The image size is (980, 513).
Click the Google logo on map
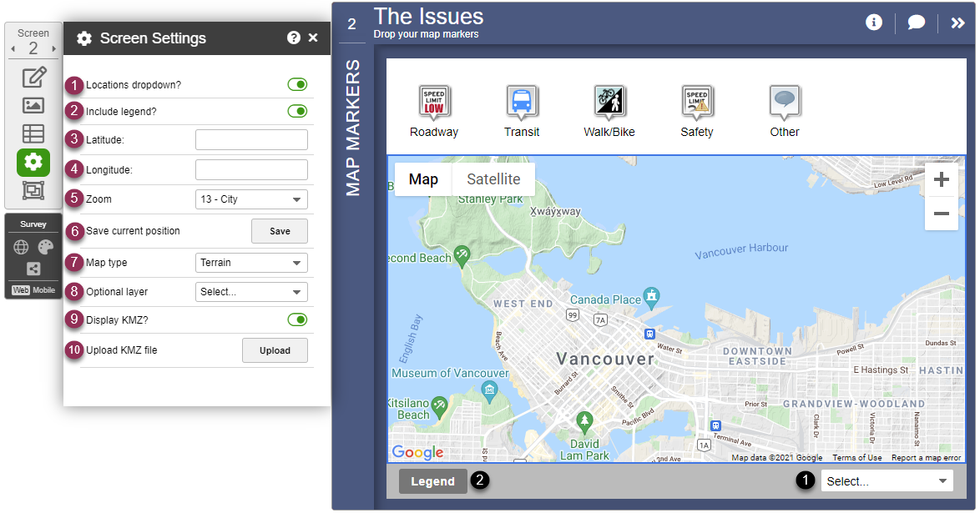[x=417, y=452]
